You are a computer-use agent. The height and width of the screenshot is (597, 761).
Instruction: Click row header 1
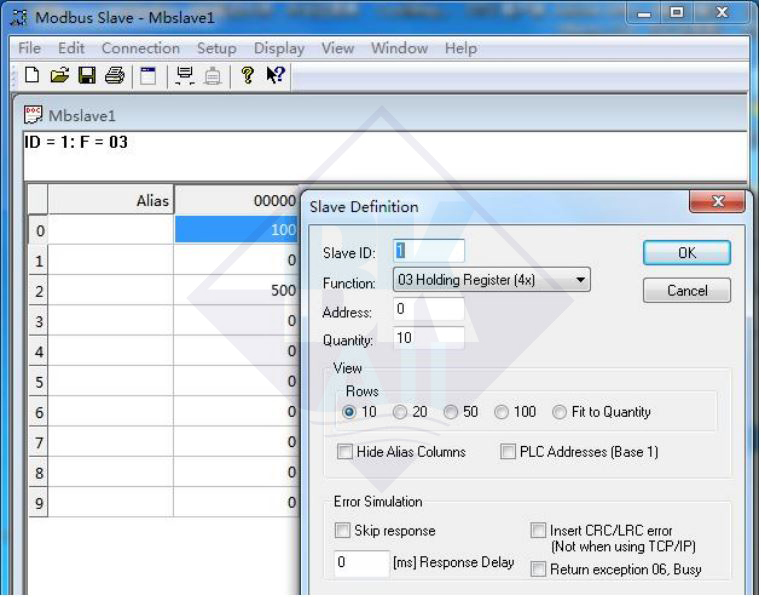[39, 260]
